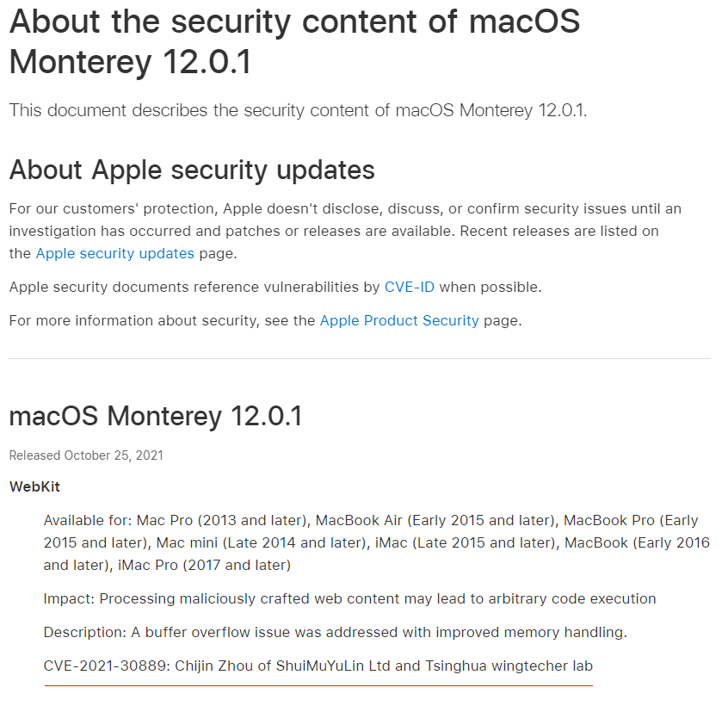Follow the CVE-ID hyperlink
The width and height of the screenshot is (728, 706).
[x=409, y=287]
